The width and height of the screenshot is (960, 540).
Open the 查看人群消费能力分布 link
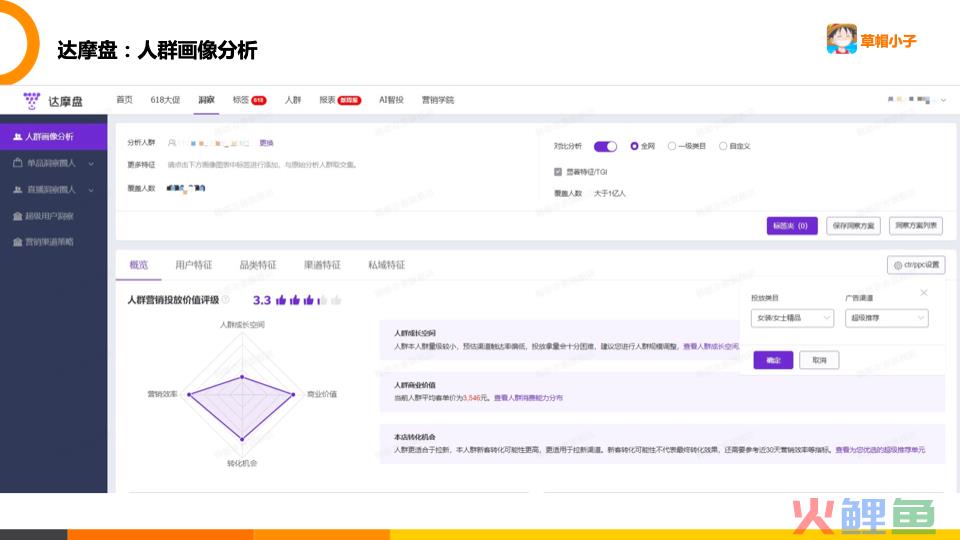(528, 398)
